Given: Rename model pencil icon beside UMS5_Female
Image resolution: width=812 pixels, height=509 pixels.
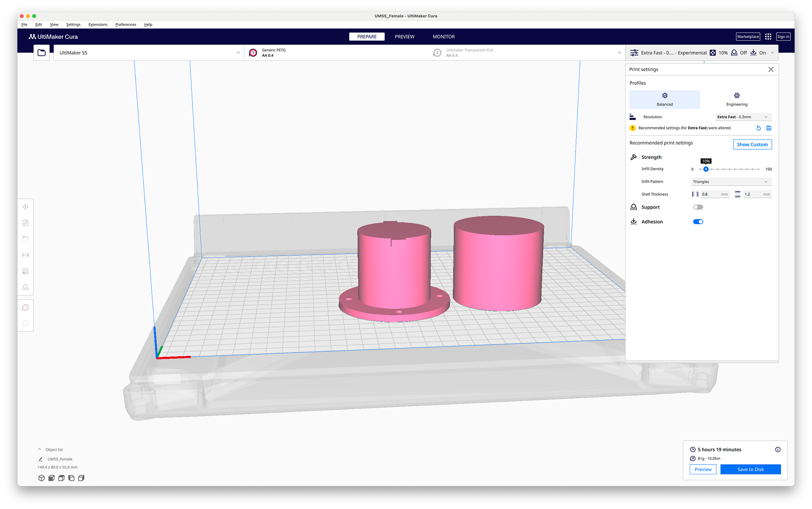Looking at the screenshot, I should coord(41,459).
